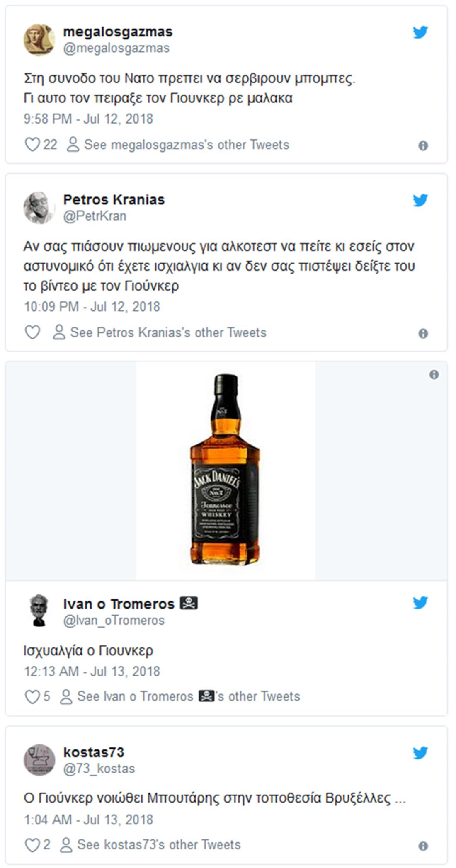This screenshot has width=456, height=868.
Task: Open the Jack Daniel's bottle image
Action: click(226, 470)
